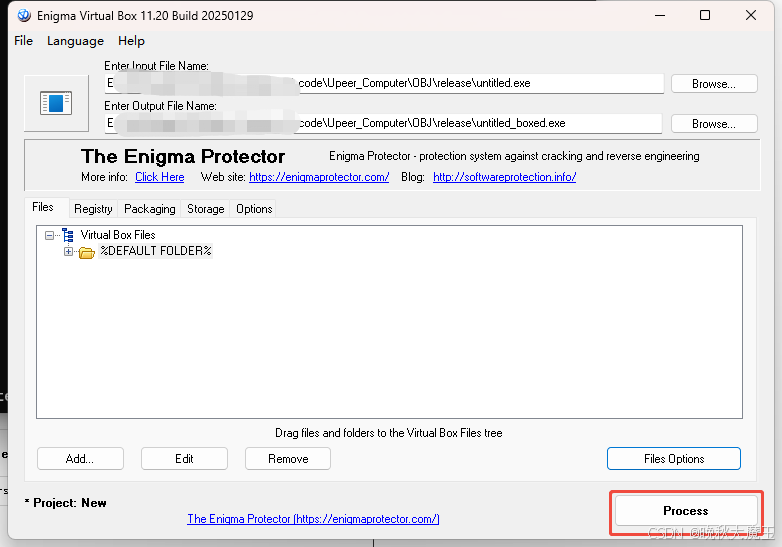Open the softwareprotection.info blog link
This screenshot has height=547, width=782.
point(505,177)
